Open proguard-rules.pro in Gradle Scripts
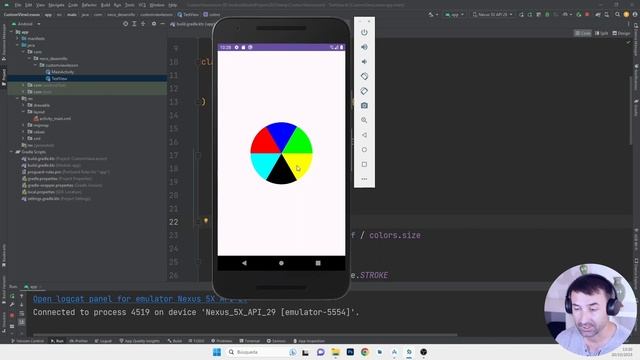 [x=65, y=172]
